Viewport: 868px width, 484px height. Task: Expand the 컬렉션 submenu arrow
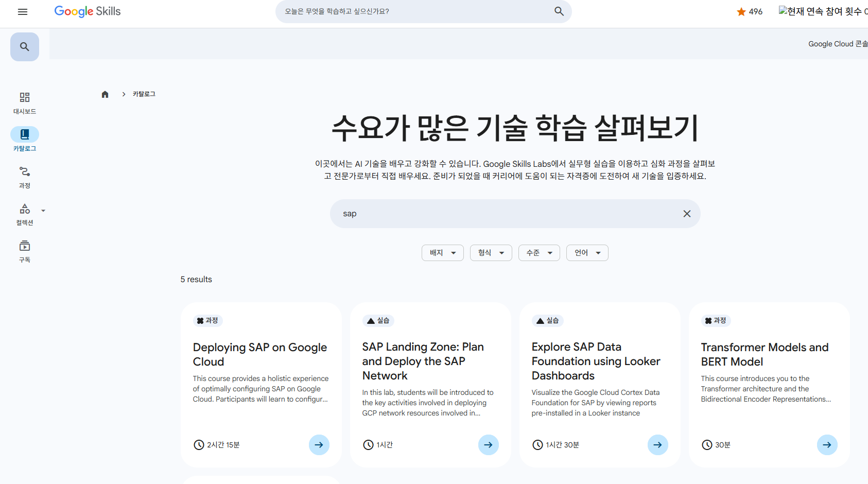coord(43,211)
